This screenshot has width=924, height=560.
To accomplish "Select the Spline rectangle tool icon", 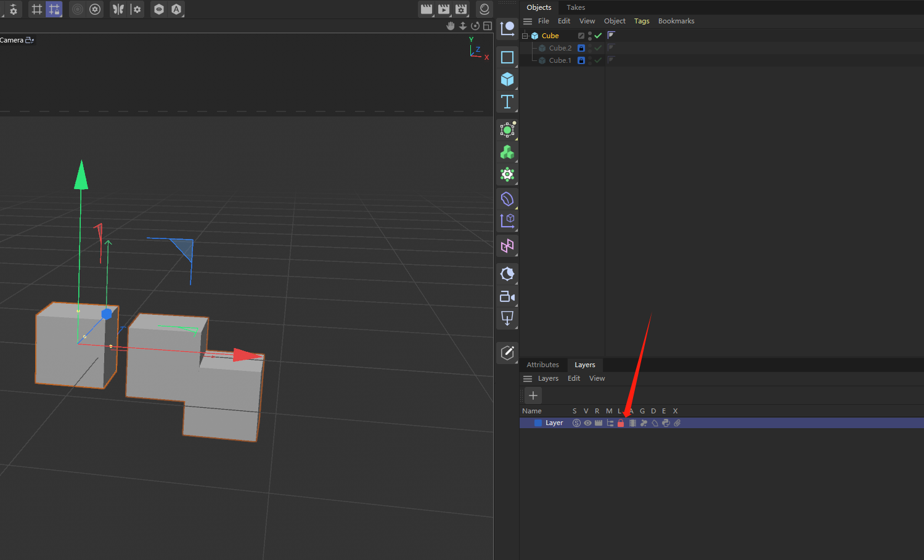I will [507, 57].
